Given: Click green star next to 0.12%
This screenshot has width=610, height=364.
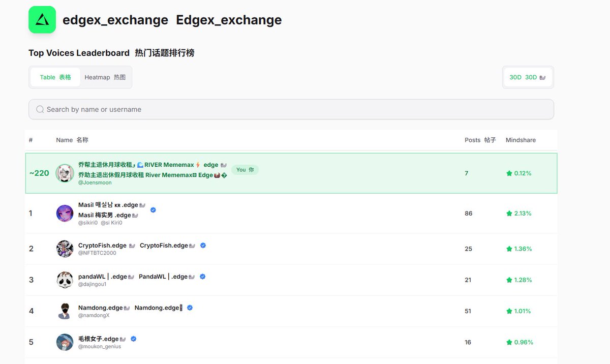Looking at the screenshot, I should pos(509,173).
